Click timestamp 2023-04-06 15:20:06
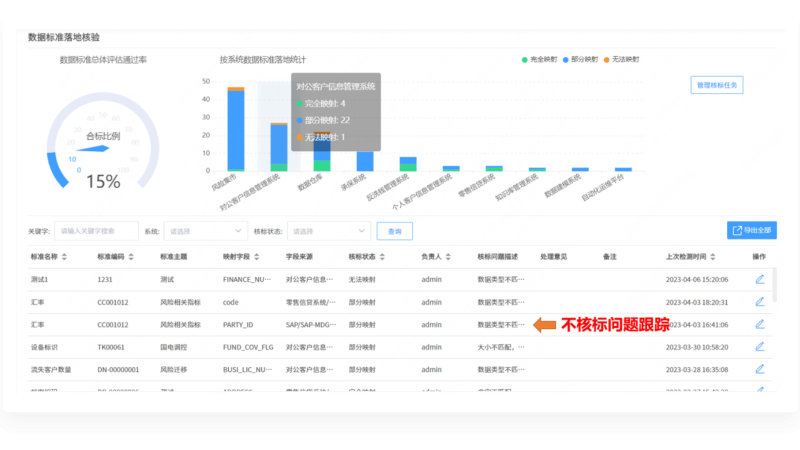The image size is (800, 450). (x=697, y=280)
